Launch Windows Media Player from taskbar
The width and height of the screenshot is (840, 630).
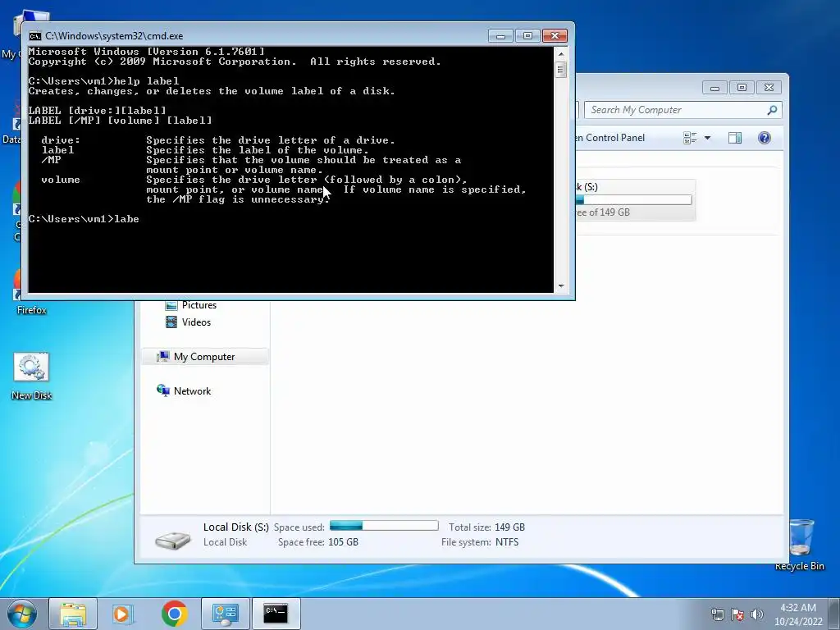coord(123,614)
